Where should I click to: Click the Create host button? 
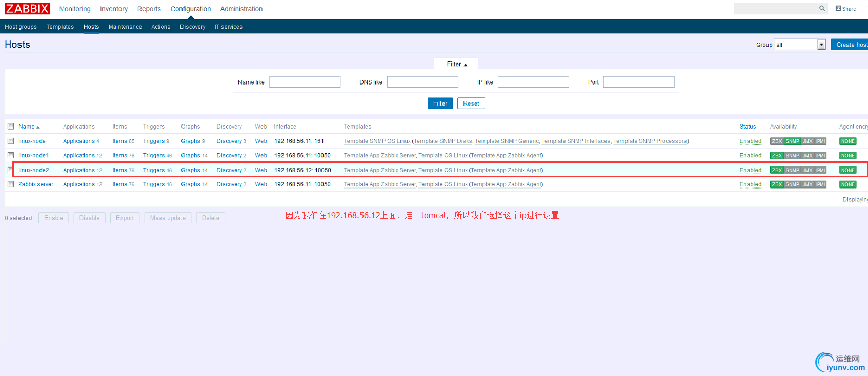[850, 45]
